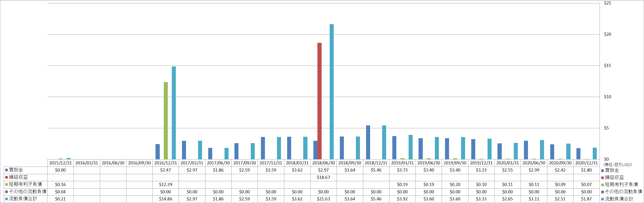
Task: Click the blue 買掛金 bar at 2018/12/31
Action: 368,142
